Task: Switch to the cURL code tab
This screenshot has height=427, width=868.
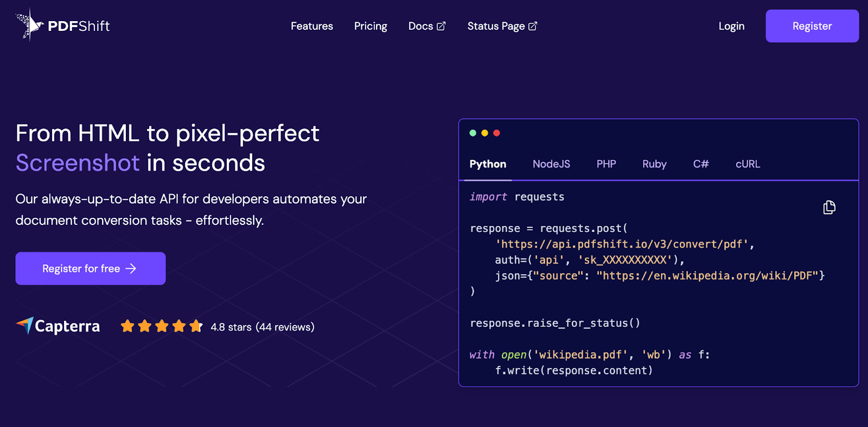Action: pyautogui.click(x=748, y=164)
